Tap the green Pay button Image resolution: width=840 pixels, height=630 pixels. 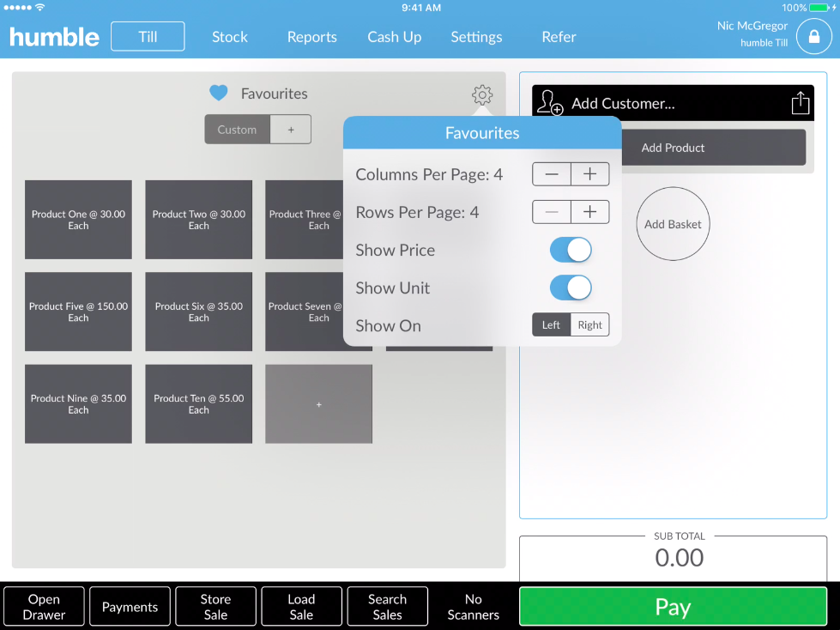tap(673, 607)
